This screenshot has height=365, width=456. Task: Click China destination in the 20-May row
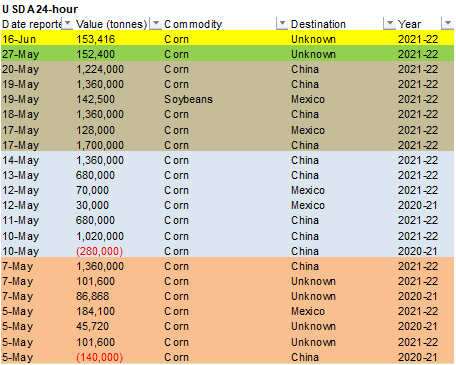pyautogui.click(x=305, y=69)
